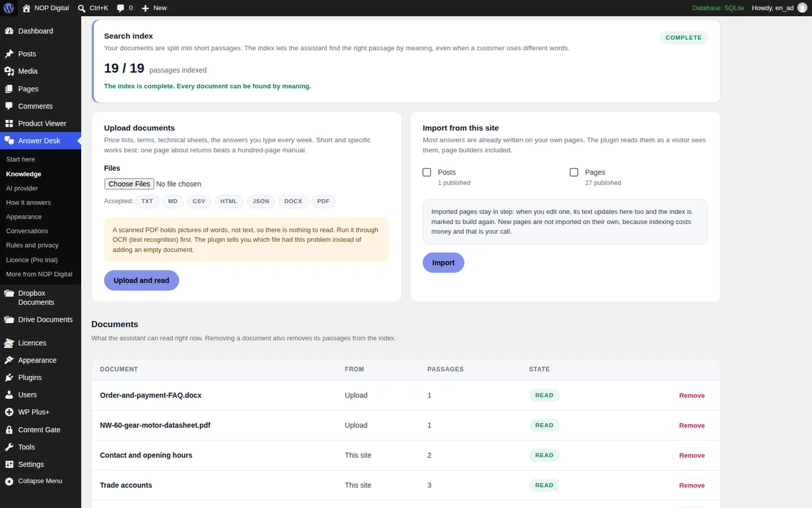Viewport: 812px width, 508px height.
Task: Click the Dashboard gauge icon
Action: click(x=9, y=31)
